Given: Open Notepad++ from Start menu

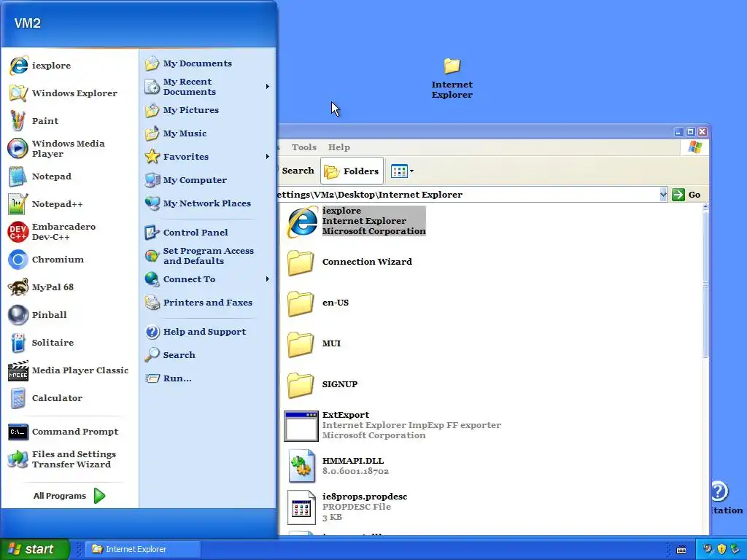Looking at the screenshot, I should tap(69, 204).
